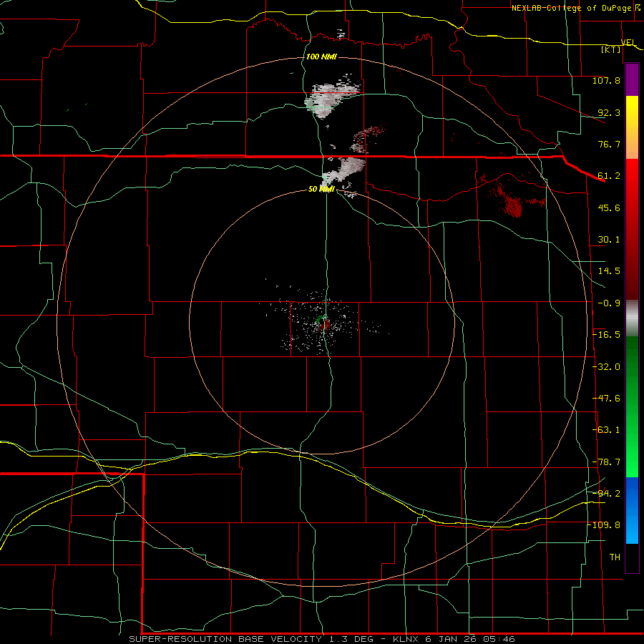Viewport: 644px width, 644px height.
Task: Pick the purple segment of velocity color bar
Action: pyautogui.click(x=632, y=79)
